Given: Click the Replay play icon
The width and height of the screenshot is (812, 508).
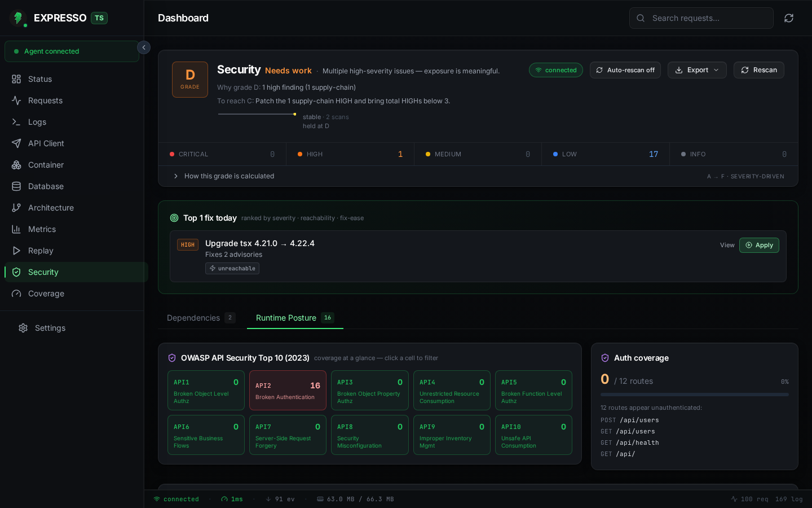Looking at the screenshot, I should 16,251.
